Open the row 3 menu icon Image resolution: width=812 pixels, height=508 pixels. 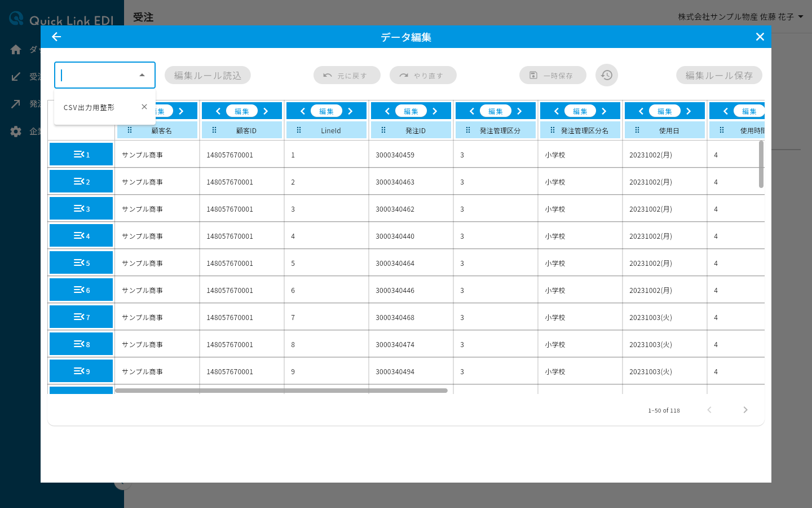[81, 208]
